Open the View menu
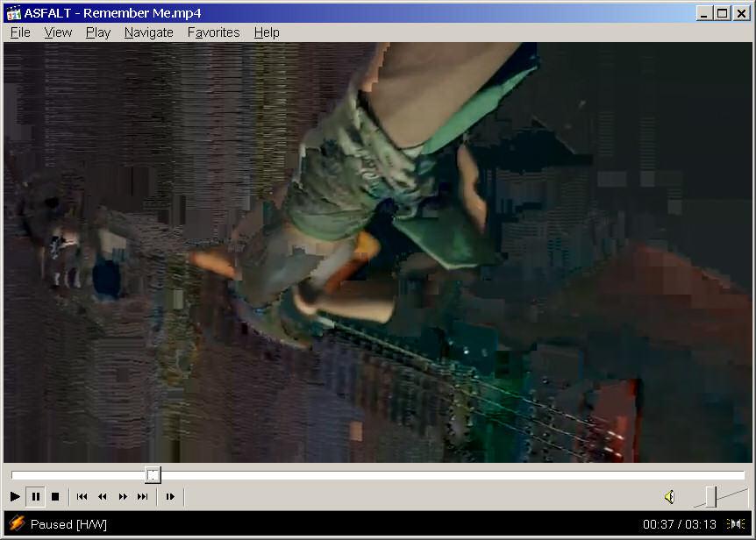 [58, 32]
